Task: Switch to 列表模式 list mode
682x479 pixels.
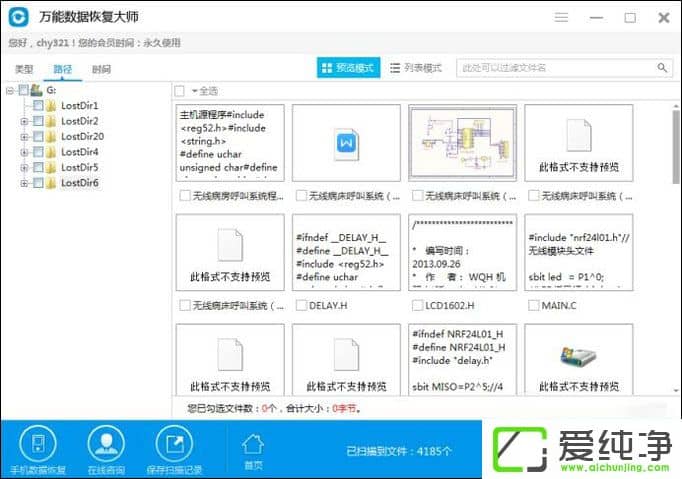Action: 415,68
